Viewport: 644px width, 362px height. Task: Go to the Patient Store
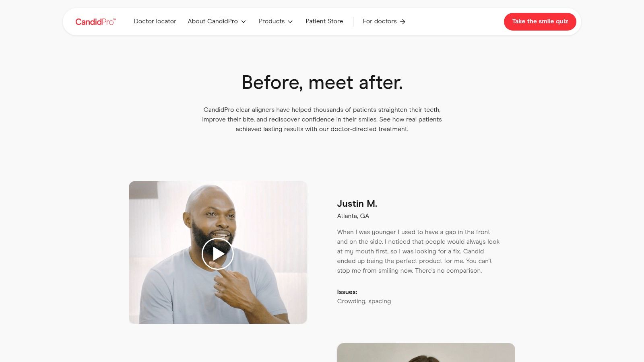tap(324, 21)
